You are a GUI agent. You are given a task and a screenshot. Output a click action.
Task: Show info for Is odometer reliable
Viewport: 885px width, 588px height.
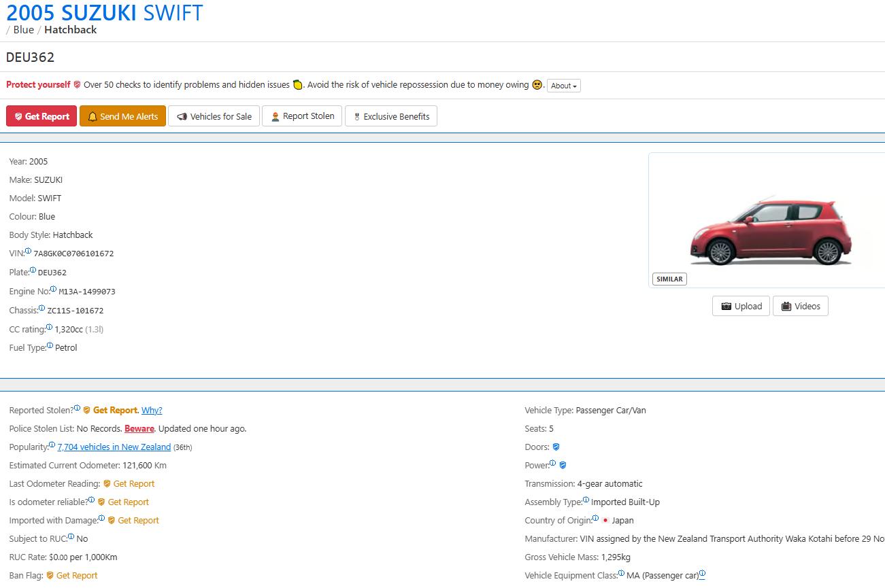[x=92, y=500]
